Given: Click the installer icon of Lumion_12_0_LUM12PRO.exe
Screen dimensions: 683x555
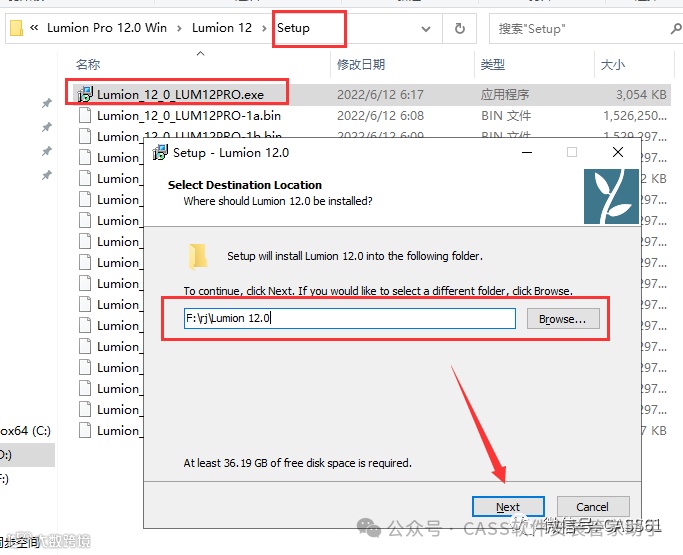Looking at the screenshot, I should (85, 94).
